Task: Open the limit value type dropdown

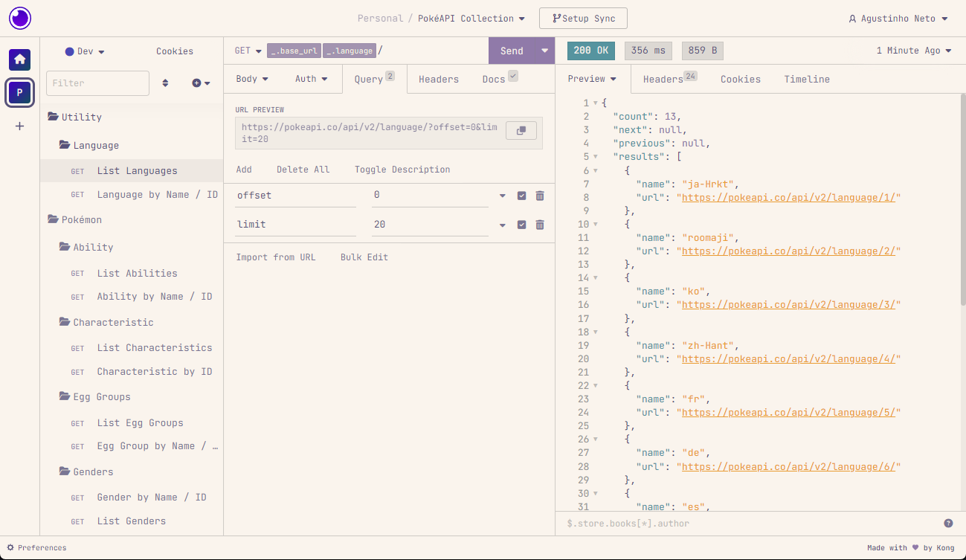Action: click(503, 225)
